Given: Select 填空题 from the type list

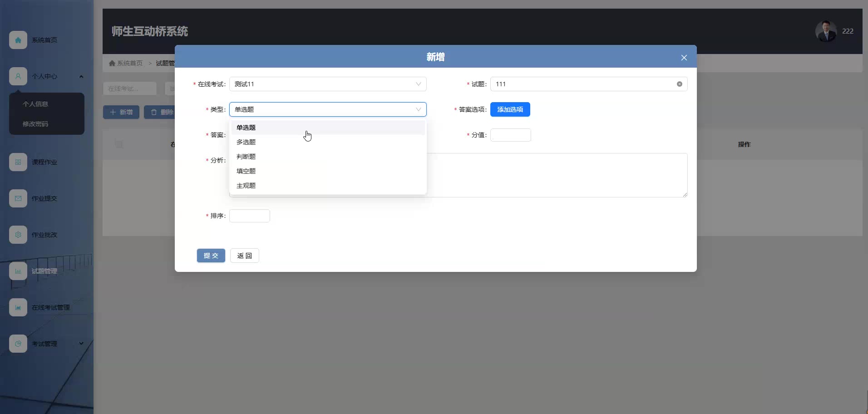Looking at the screenshot, I should coord(328,171).
